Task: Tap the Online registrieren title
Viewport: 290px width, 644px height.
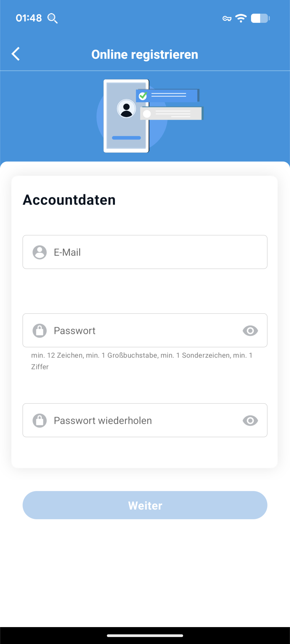Action: click(145, 54)
